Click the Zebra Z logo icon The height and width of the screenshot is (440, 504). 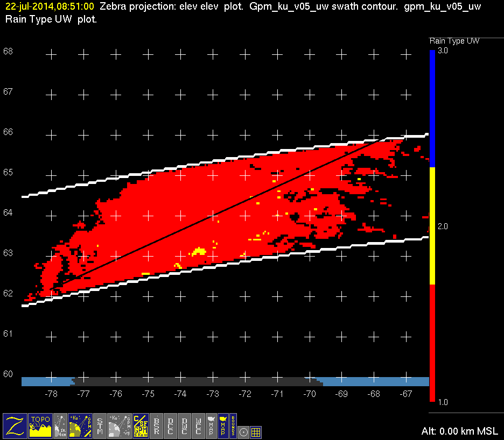[x=15, y=425]
